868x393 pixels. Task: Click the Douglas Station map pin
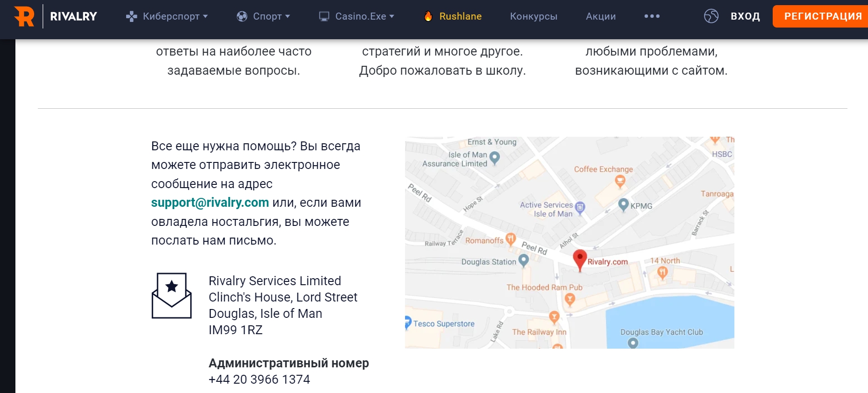click(524, 260)
